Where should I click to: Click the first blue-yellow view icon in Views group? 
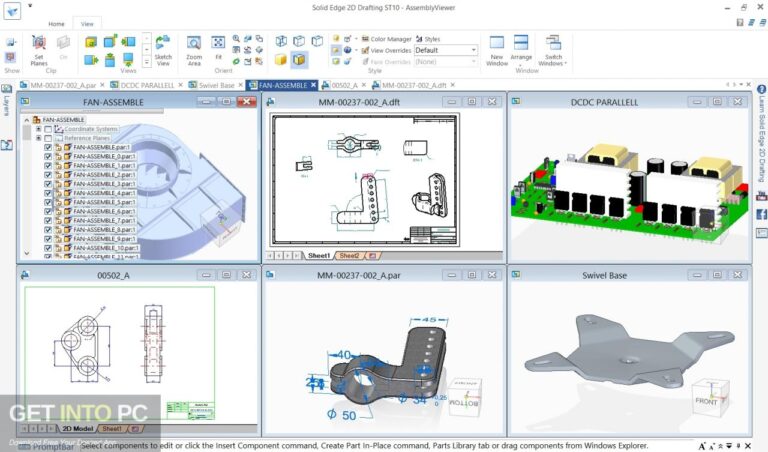[91, 42]
